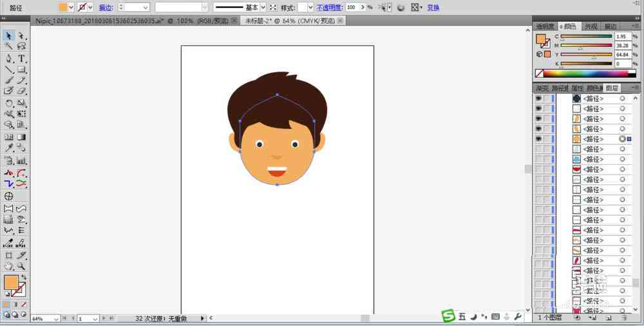The image size is (644, 326).
Task: Hide the topmost path layer with eye icon
Action: [538, 99]
